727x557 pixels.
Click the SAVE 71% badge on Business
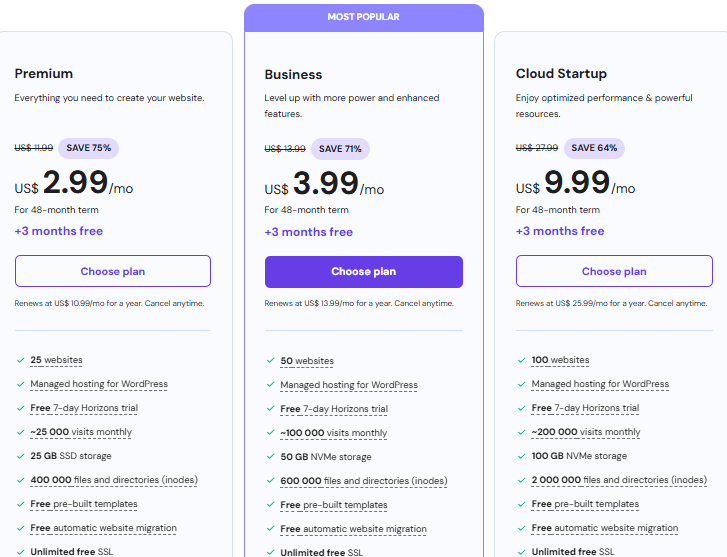click(x=340, y=149)
